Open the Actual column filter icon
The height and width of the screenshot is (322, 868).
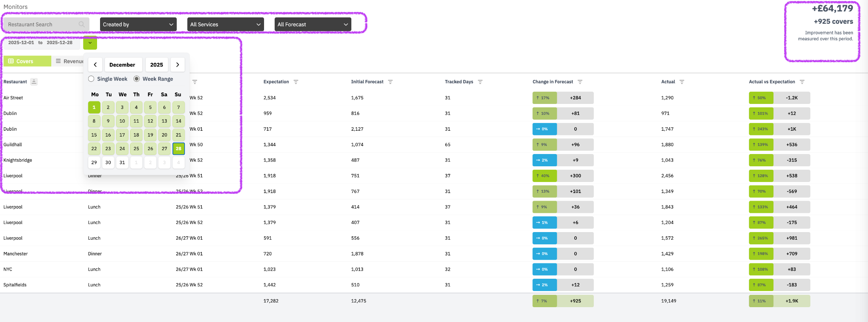pyautogui.click(x=682, y=82)
